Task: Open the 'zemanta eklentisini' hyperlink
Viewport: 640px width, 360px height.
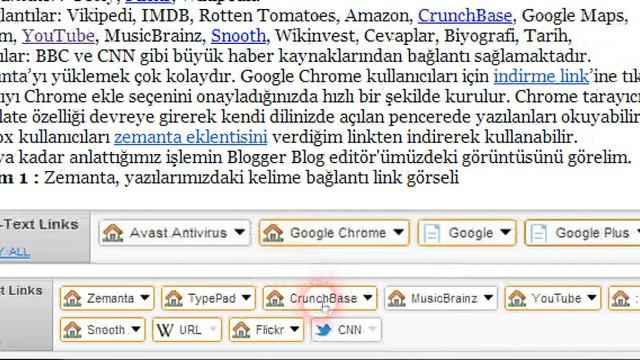Action: [191, 137]
